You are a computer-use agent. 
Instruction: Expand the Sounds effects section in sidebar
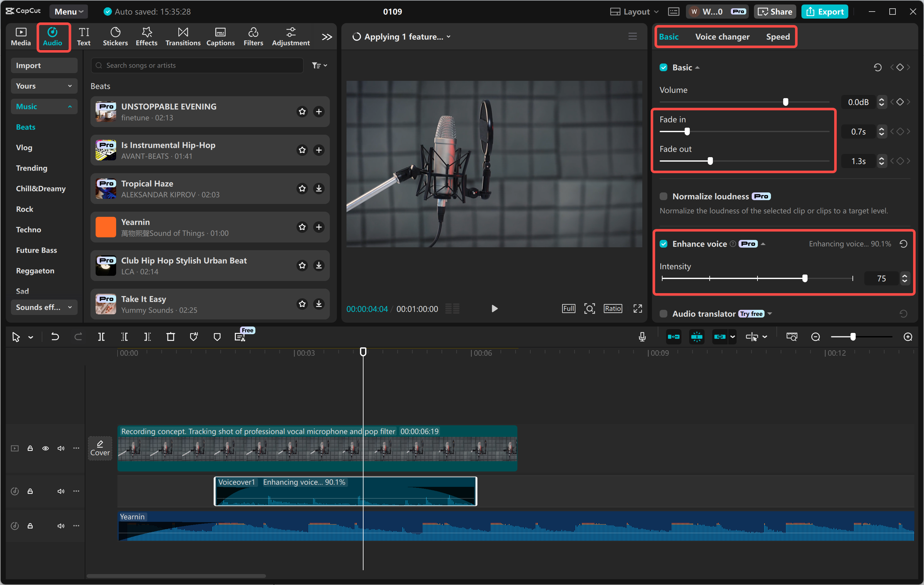(x=44, y=307)
